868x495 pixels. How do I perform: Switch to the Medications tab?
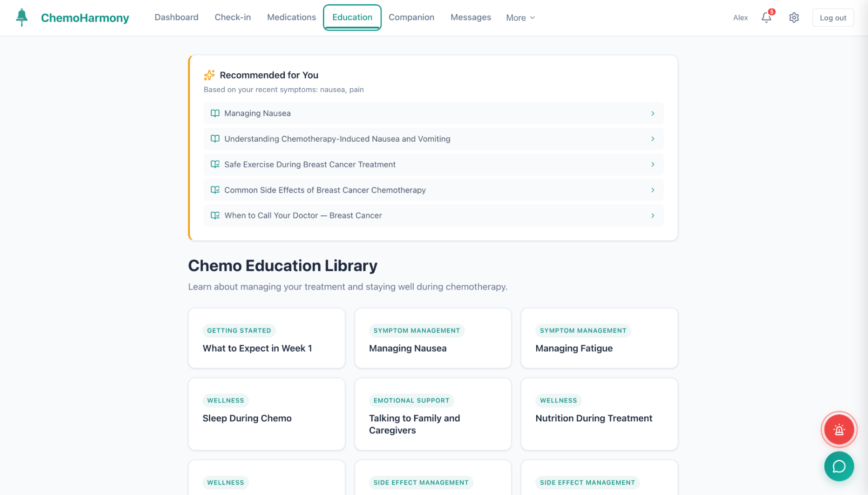point(291,17)
